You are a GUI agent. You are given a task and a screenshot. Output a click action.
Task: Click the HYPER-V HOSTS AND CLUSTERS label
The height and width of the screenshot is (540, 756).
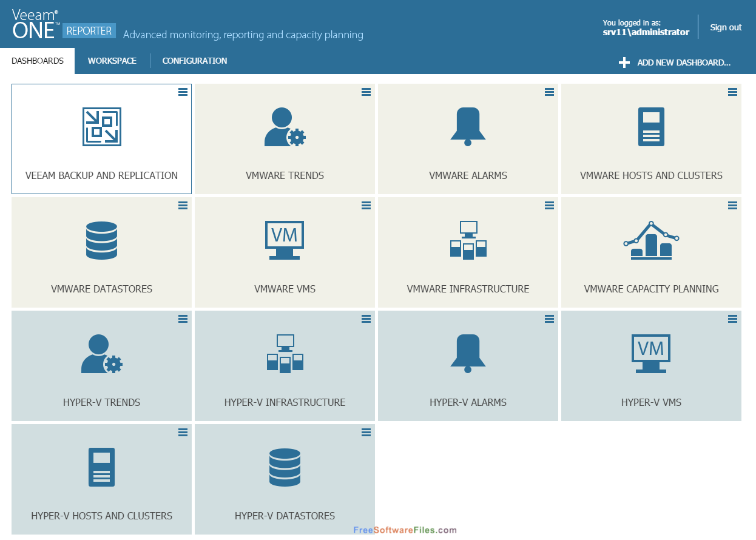coord(101,516)
